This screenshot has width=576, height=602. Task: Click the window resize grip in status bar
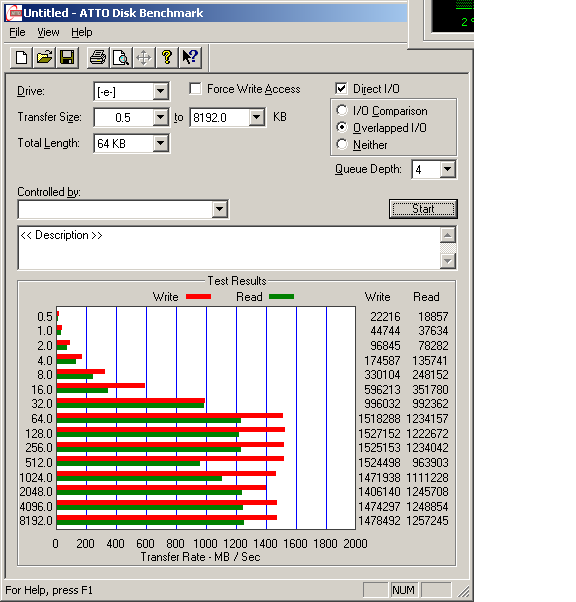tap(464, 591)
